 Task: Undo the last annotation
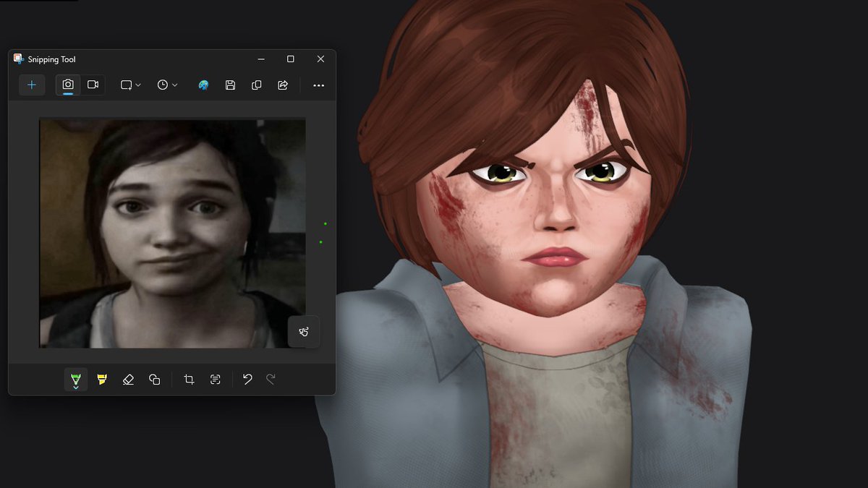(x=247, y=380)
